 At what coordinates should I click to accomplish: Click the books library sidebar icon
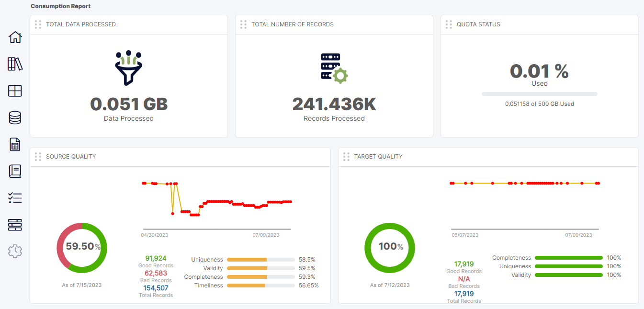pyautogui.click(x=15, y=64)
